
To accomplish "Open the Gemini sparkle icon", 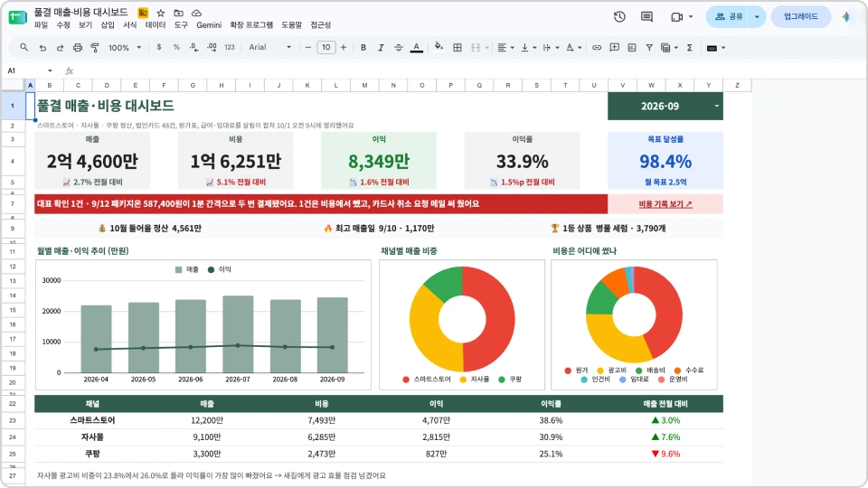I will click(846, 16).
